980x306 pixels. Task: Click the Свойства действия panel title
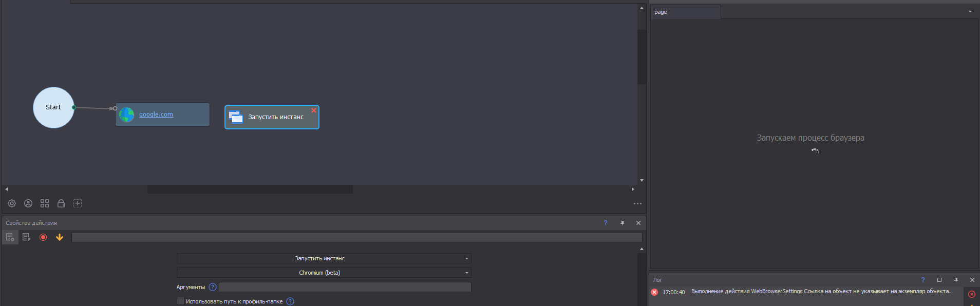click(x=31, y=223)
